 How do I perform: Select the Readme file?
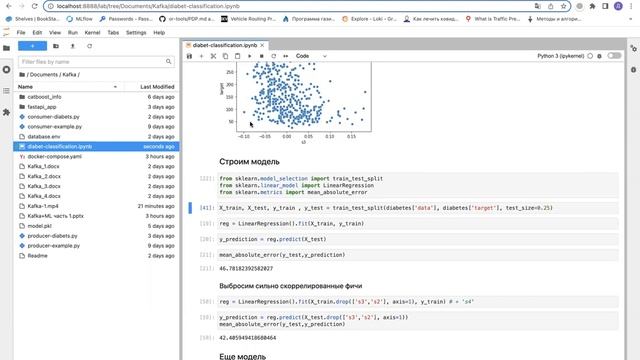pyautogui.click(x=96, y=256)
